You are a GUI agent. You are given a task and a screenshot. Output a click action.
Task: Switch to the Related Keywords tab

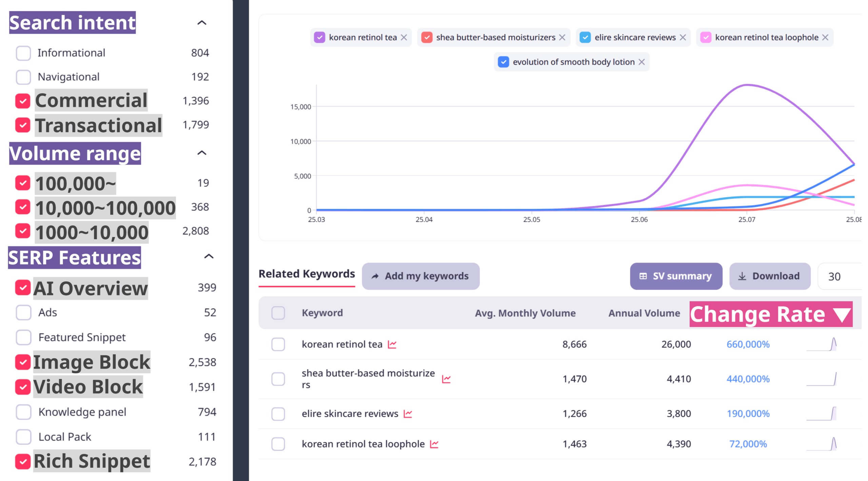tap(307, 274)
